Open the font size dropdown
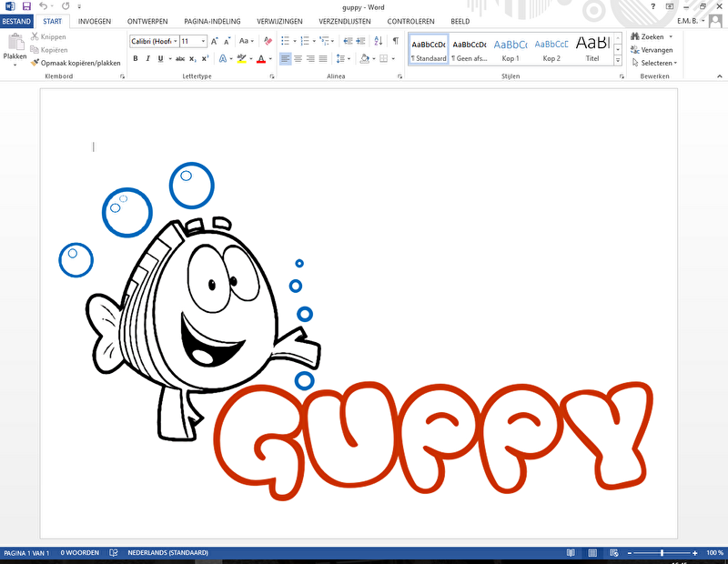Viewport: 728px width, 564px height. coord(203,41)
